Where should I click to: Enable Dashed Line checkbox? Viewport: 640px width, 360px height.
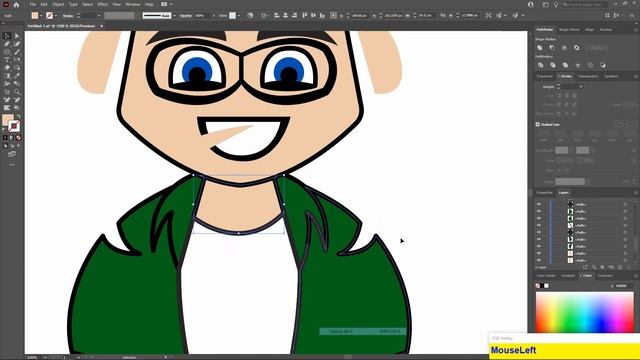(x=538, y=124)
